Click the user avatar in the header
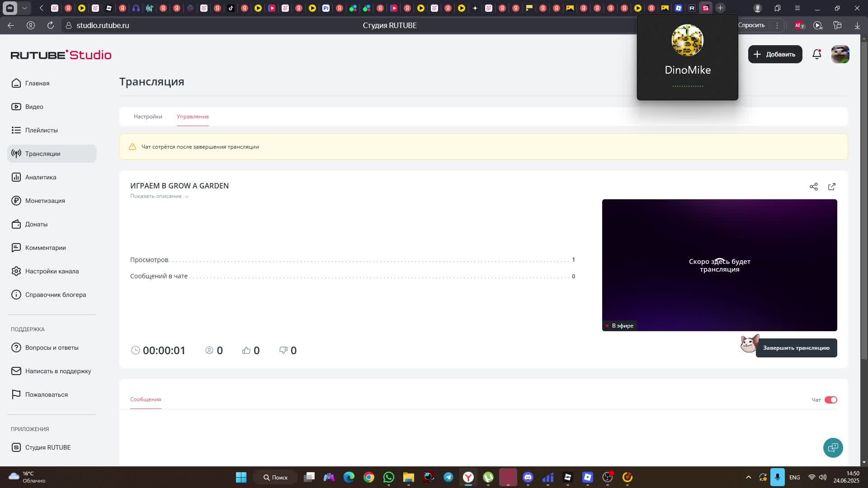This screenshot has height=488, width=868. [x=840, y=54]
